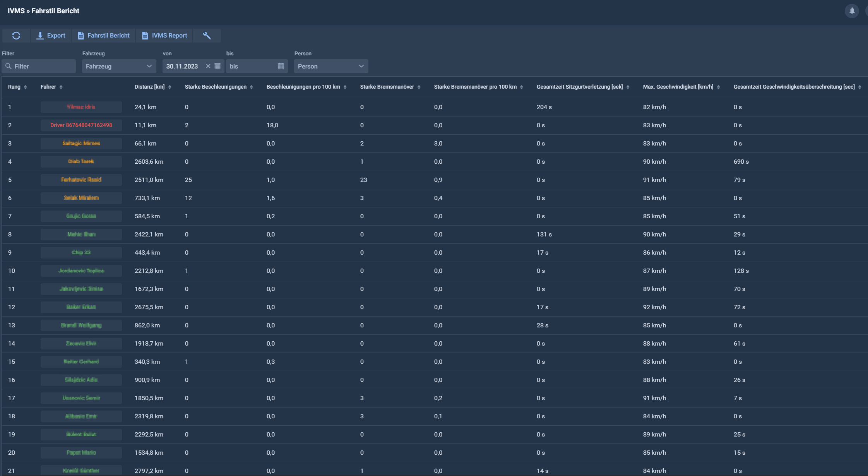The image size is (868, 476).
Task: Select distance cell '2797,2 km'
Action: pyautogui.click(x=149, y=471)
